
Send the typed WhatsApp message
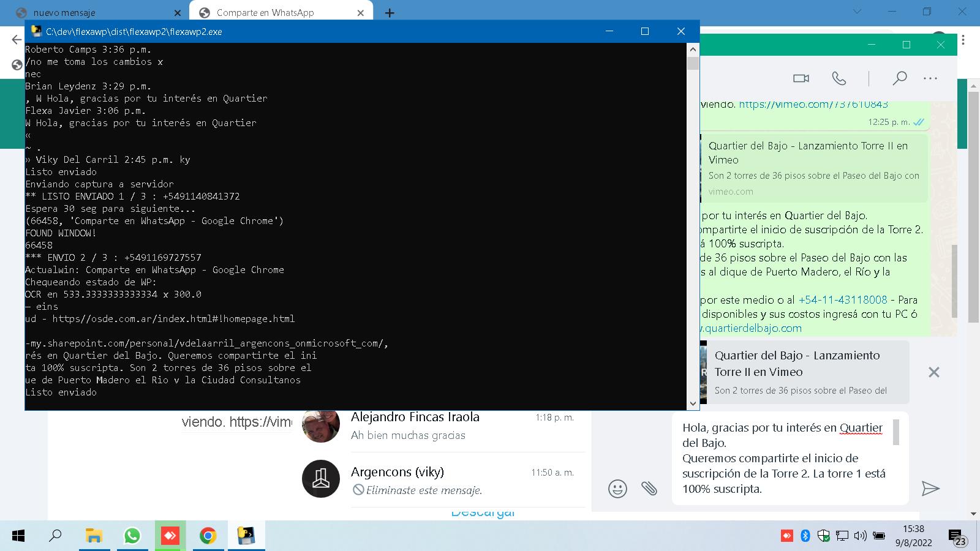point(930,488)
